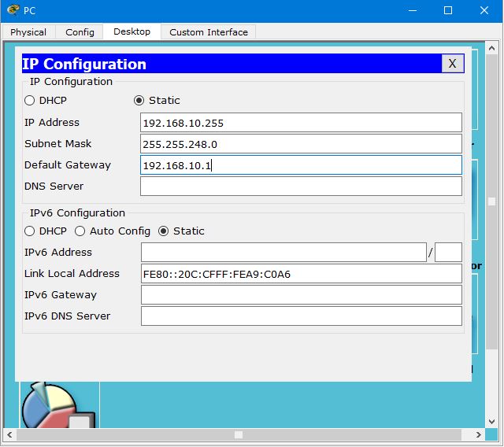
Task: Click the IPv6 prefix length box
Action: coord(448,253)
